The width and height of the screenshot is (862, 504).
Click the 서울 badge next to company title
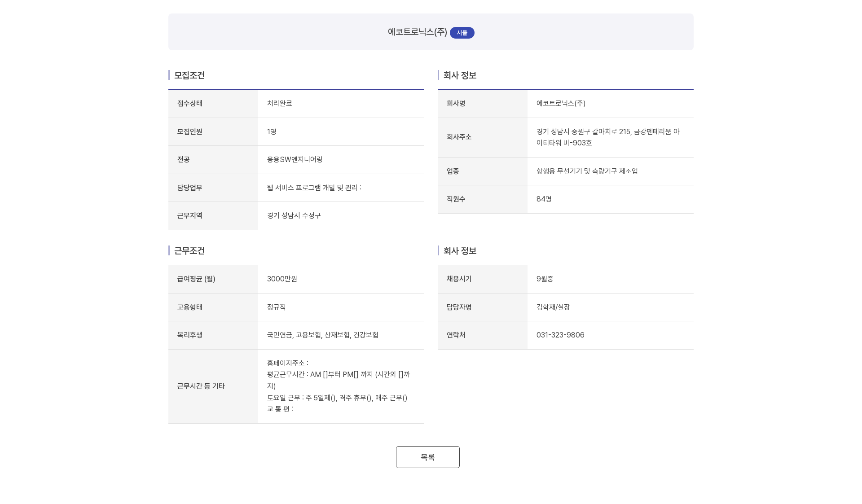point(462,33)
